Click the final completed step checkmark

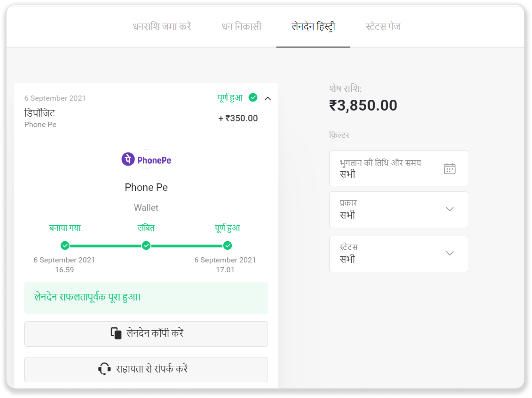228,245
